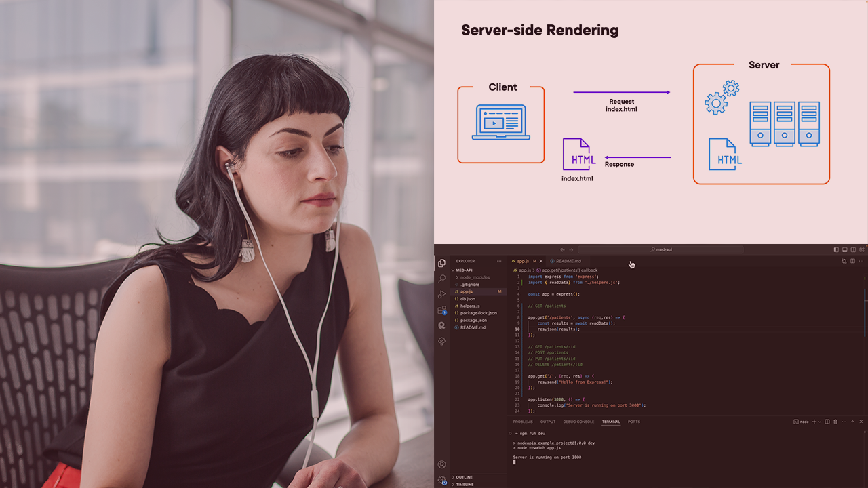
Task: Toggle the bottom panel layout button
Action: (x=845, y=250)
